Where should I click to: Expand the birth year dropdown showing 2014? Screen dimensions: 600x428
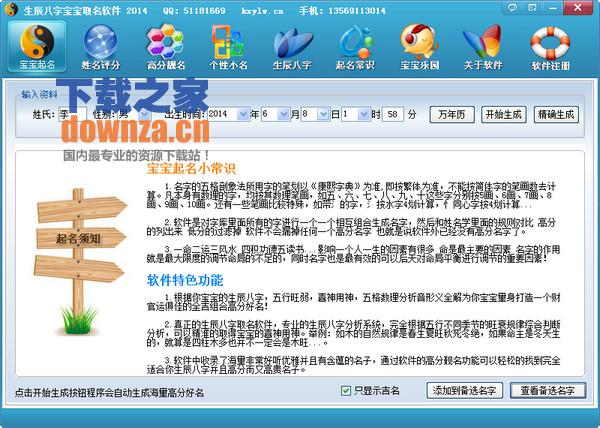click(x=243, y=114)
